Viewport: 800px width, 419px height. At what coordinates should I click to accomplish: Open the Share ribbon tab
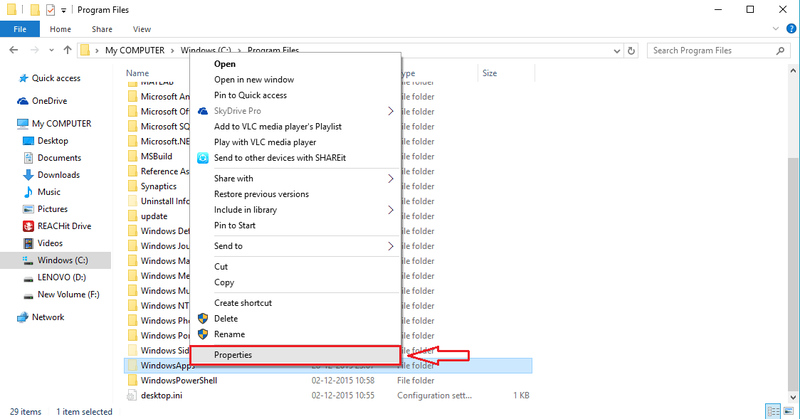click(102, 29)
